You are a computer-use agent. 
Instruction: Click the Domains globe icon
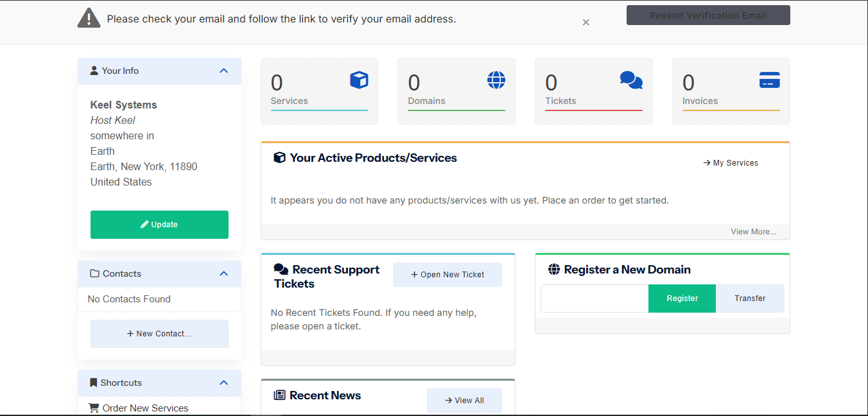point(496,80)
